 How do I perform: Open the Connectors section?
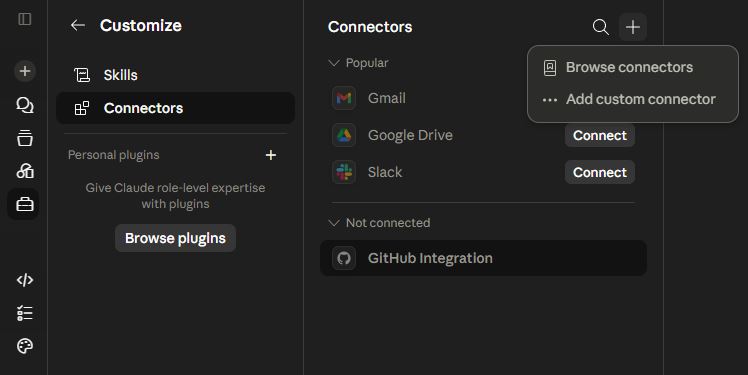(175, 108)
